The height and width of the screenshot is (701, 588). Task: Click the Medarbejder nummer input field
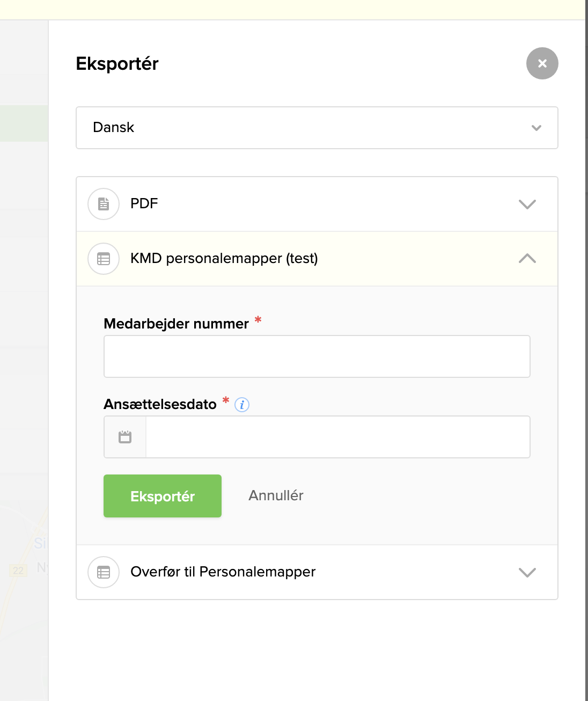tap(317, 356)
